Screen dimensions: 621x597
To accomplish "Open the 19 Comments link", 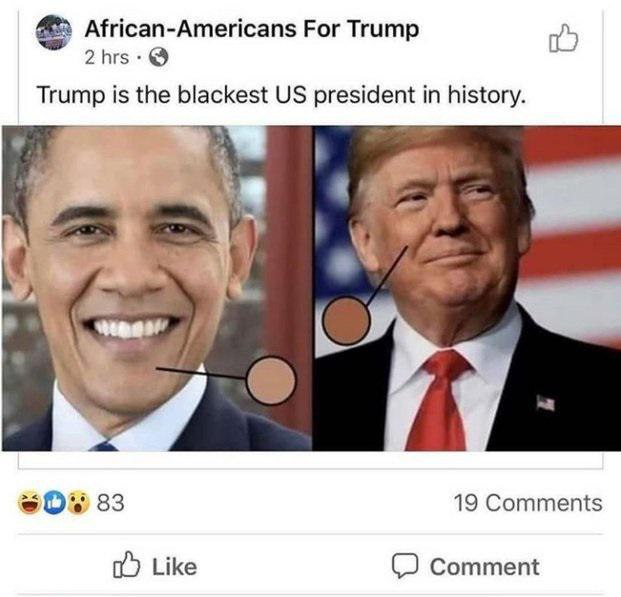I will pos(528,503).
